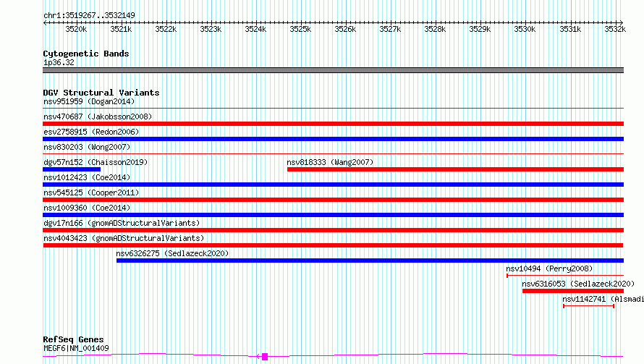
Task: Click the nsv951959 (Dogan2014) variant label
Action: coord(89,101)
